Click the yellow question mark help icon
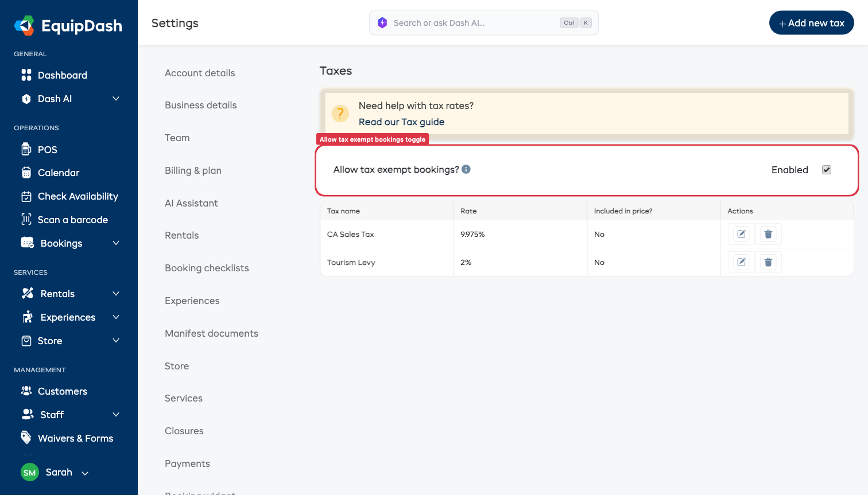Viewport: 868px width, 495px height. tap(340, 114)
